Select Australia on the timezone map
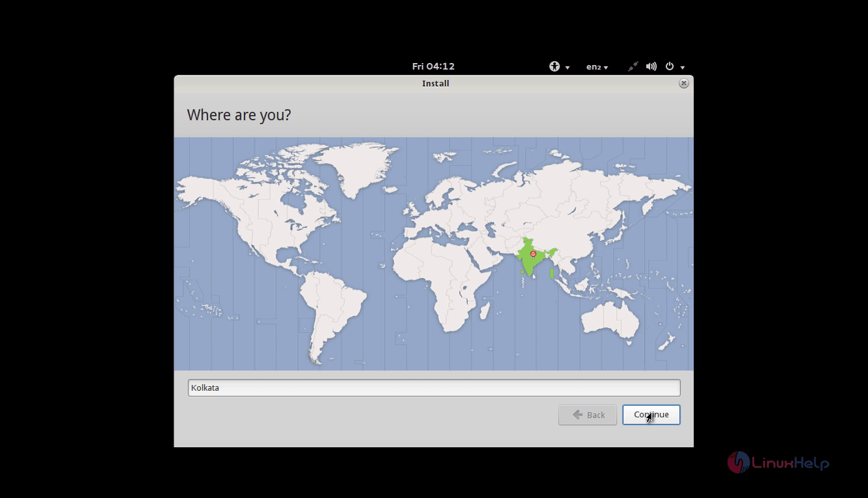The height and width of the screenshot is (498, 868). point(610,319)
